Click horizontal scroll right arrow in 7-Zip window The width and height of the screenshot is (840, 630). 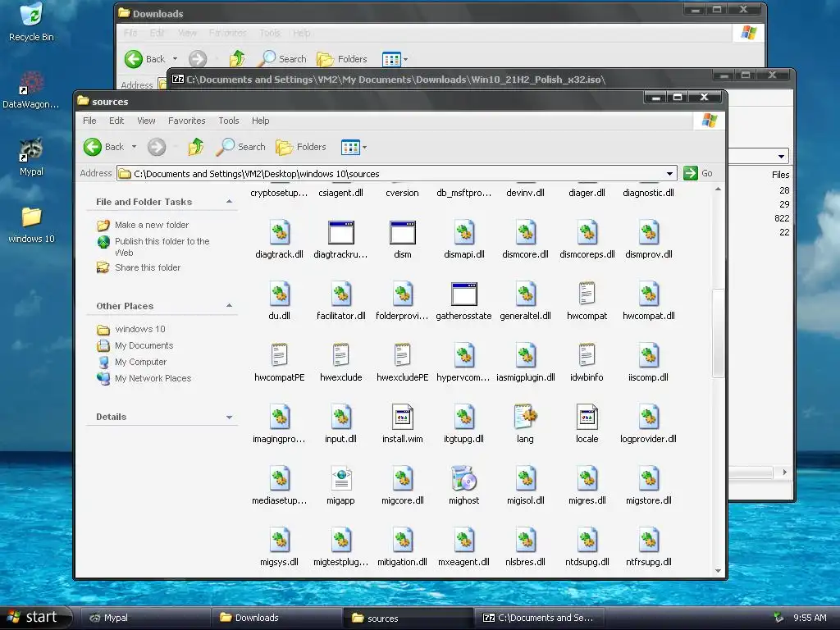pyautogui.click(x=784, y=472)
